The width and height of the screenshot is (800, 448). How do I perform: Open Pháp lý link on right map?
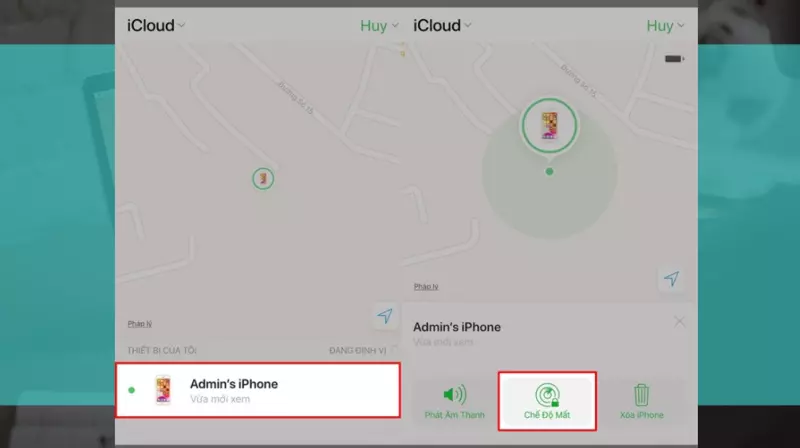(x=426, y=287)
